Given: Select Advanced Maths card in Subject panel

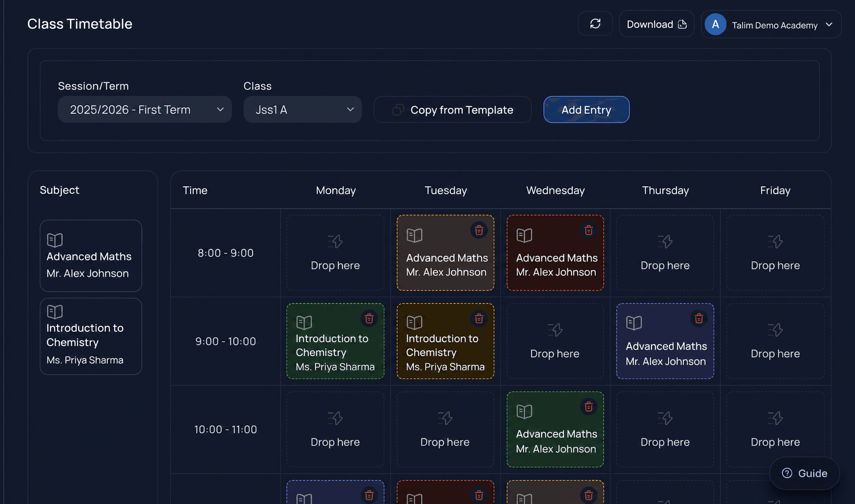Looking at the screenshot, I should (x=91, y=255).
